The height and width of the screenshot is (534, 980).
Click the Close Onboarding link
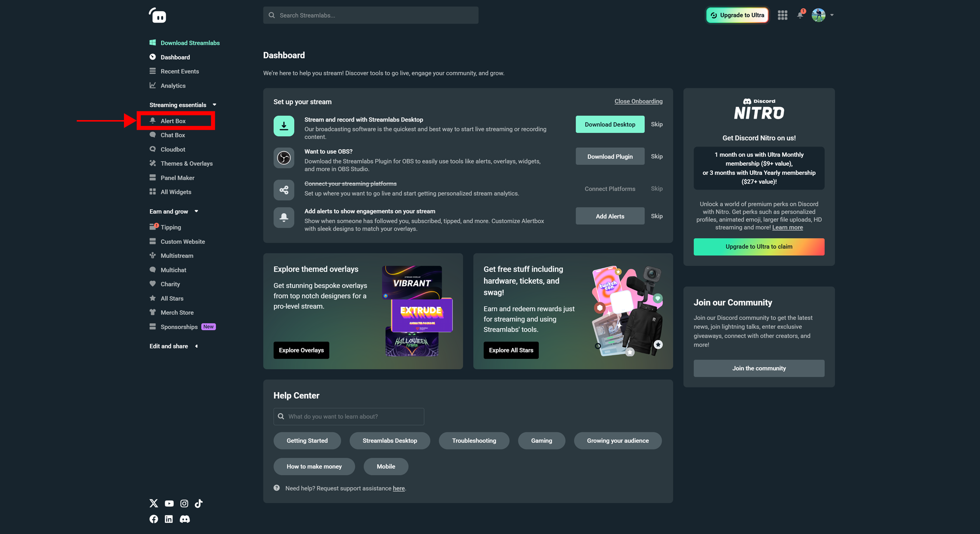pos(638,101)
